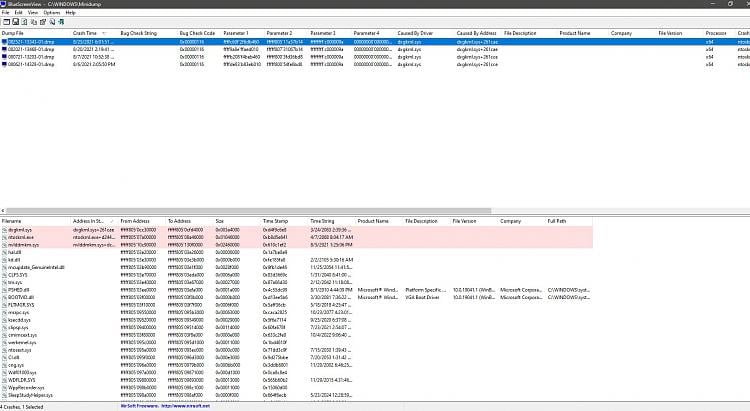Click the To Address column header
Screen dimensions: 750x411
pos(189,221)
